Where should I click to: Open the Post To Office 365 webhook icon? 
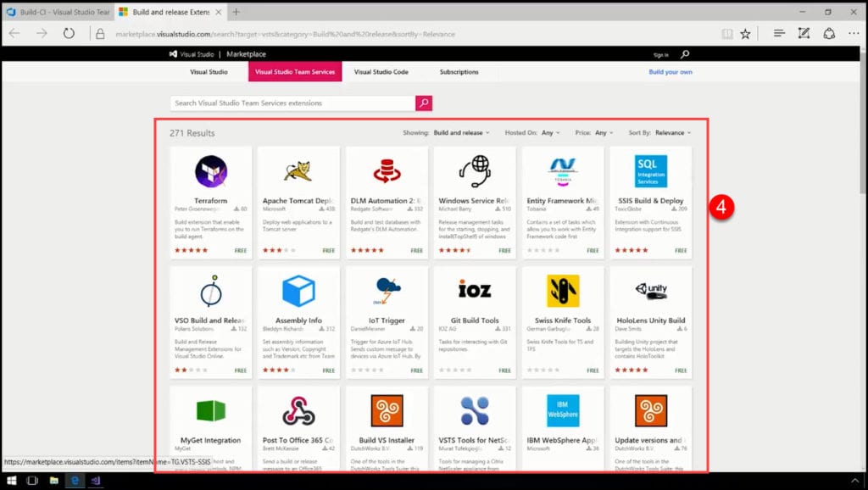(x=298, y=411)
